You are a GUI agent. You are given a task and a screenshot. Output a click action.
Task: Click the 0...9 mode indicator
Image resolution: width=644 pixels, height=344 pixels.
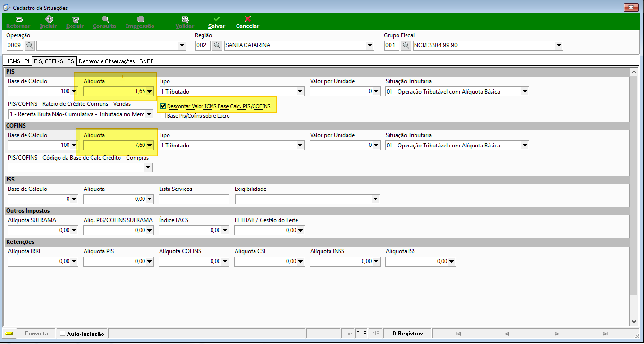tap(361, 334)
